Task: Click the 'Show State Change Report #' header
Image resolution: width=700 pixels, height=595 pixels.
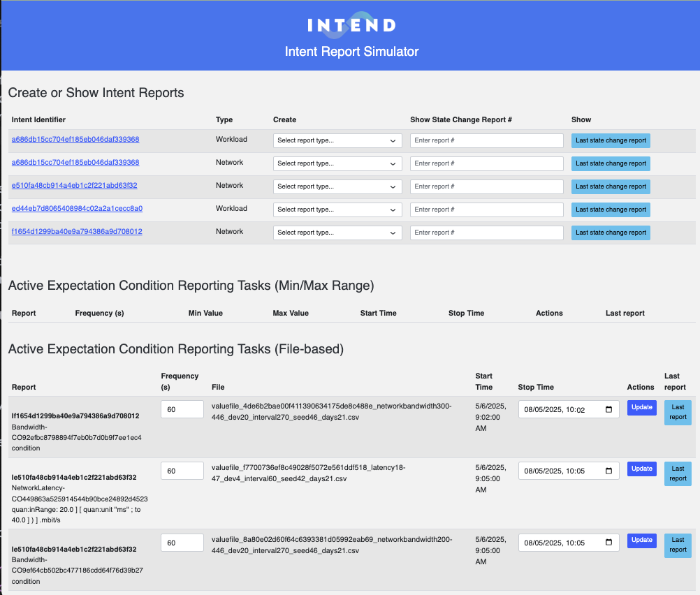Action: coord(460,119)
